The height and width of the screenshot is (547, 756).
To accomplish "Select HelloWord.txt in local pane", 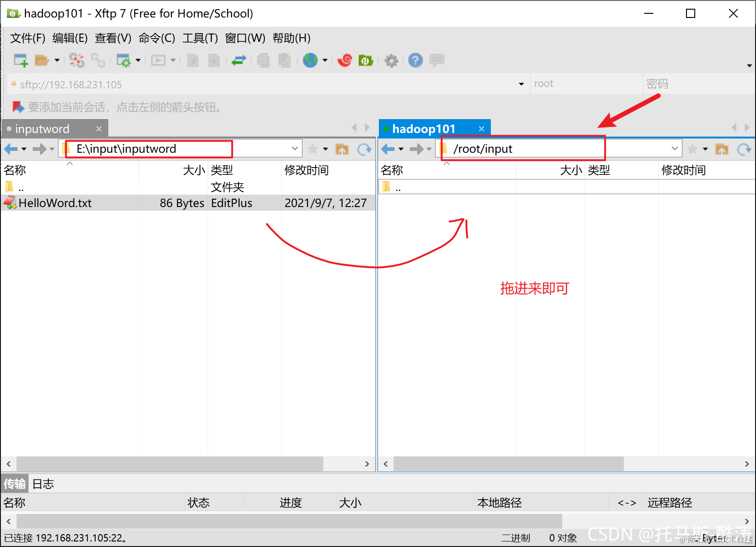I will [188, 203].
